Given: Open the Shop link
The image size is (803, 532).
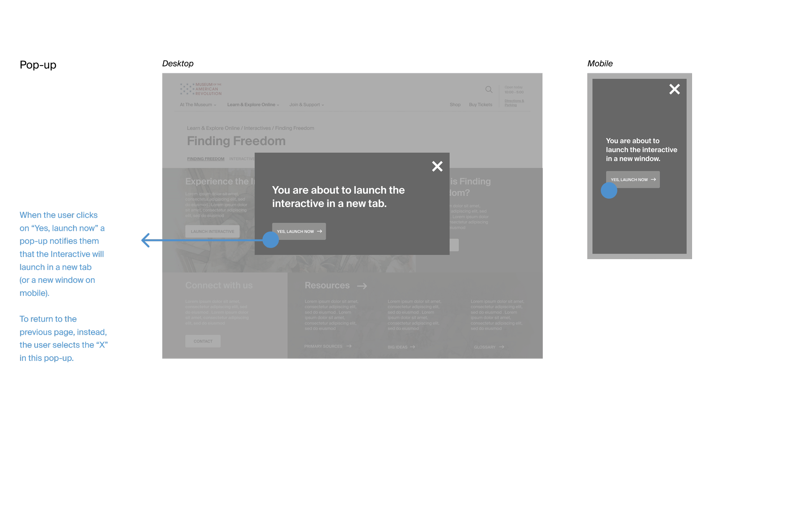Looking at the screenshot, I should click(455, 105).
